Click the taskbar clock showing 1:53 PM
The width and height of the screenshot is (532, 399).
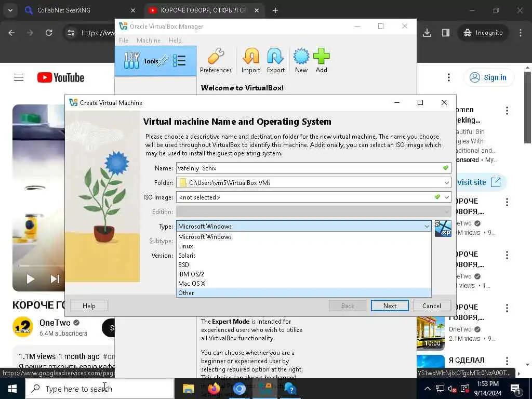click(x=487, y=389)
